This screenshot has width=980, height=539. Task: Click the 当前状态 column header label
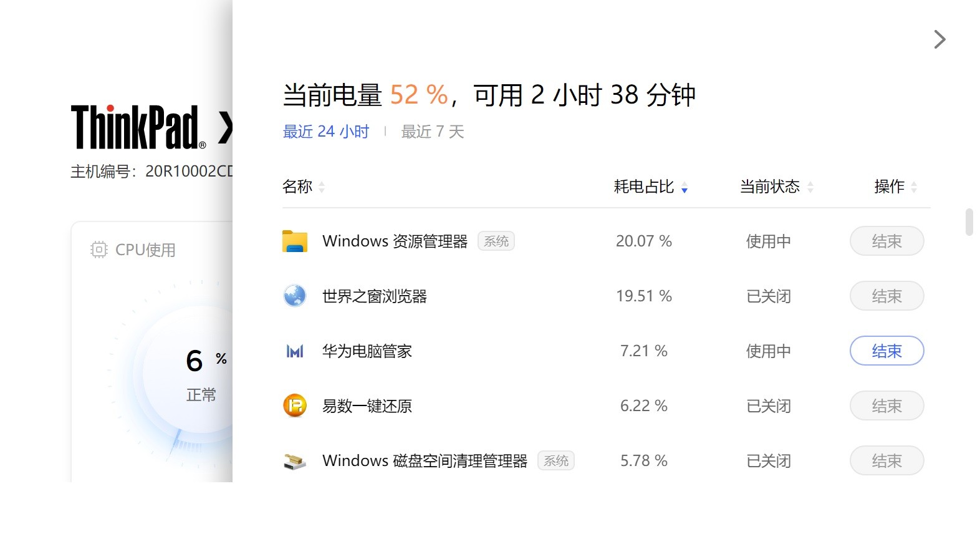tap(770, 187)
